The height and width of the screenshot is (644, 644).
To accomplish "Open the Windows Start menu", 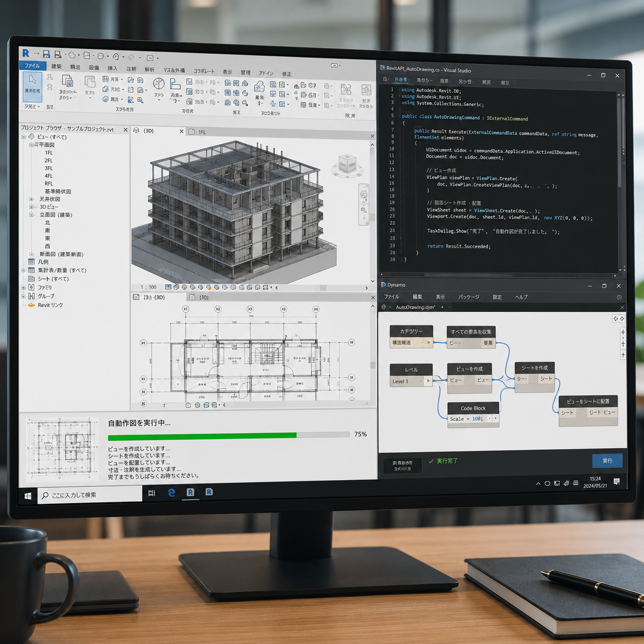I will 28,496.
